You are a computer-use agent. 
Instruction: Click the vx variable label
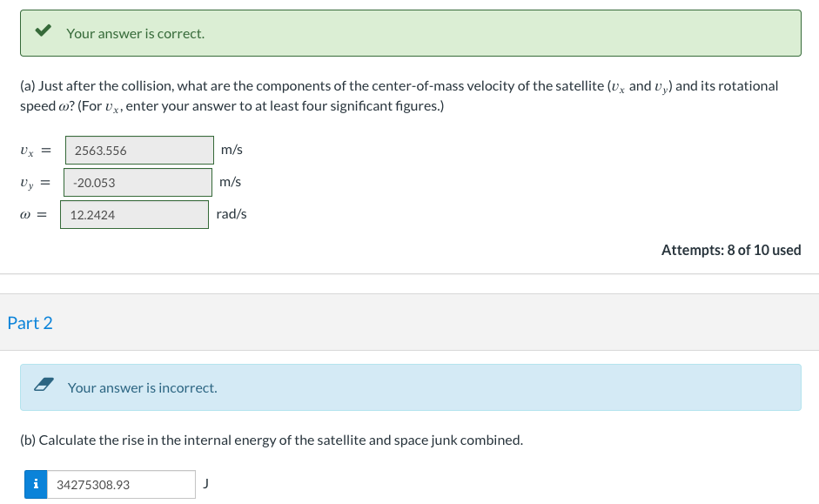point(27,151)
